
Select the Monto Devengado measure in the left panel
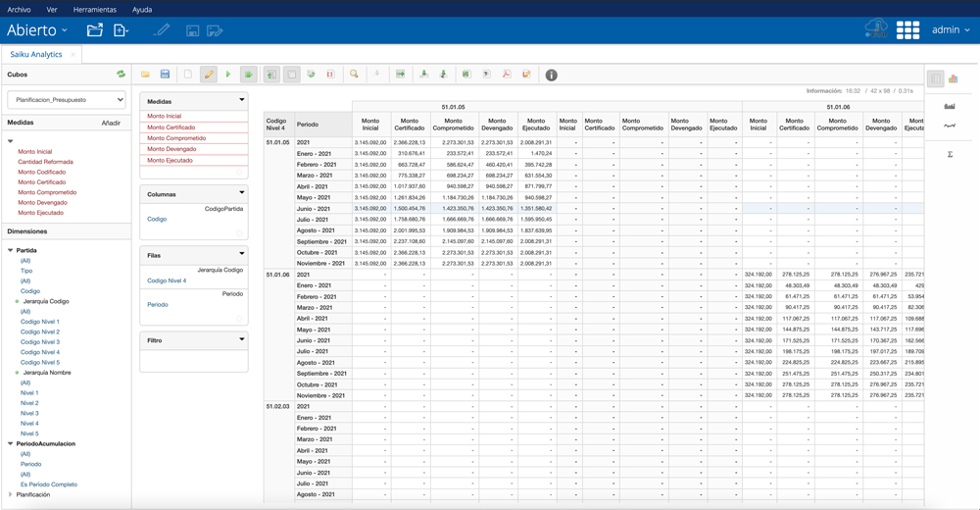tap(40, 202)
